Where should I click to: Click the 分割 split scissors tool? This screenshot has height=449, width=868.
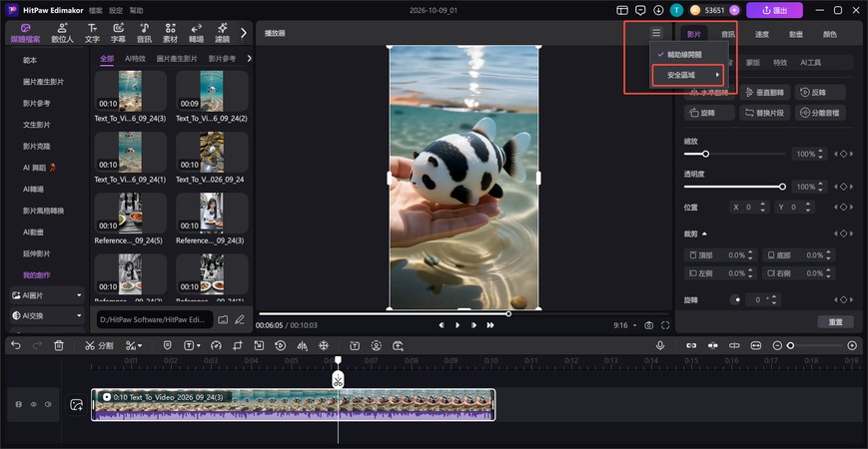(99, 345)
